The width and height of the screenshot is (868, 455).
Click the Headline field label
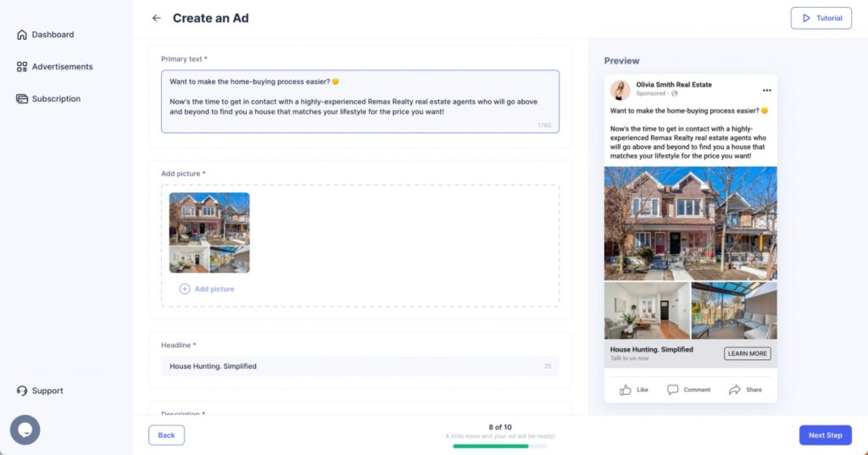178,345
